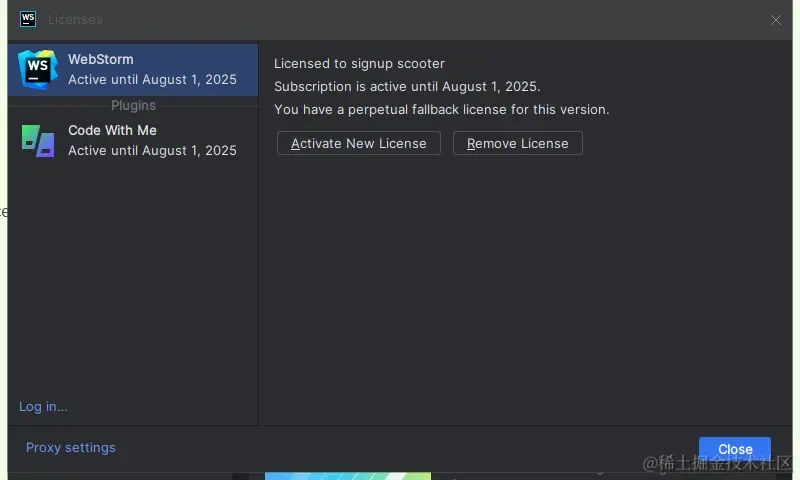Click the perpetual fallback license message
This screenshot has height=480, width=800.
[x=442, y=110]
